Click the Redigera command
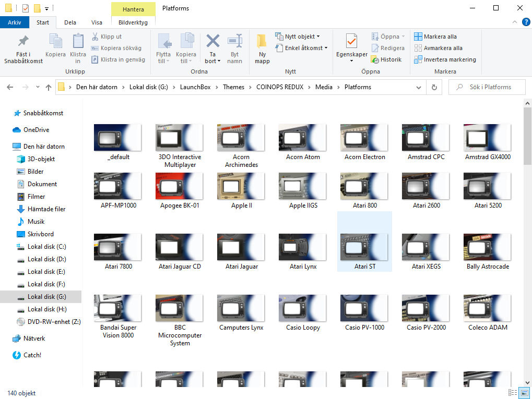Viewport: 532px width, 399px height. 388,48
